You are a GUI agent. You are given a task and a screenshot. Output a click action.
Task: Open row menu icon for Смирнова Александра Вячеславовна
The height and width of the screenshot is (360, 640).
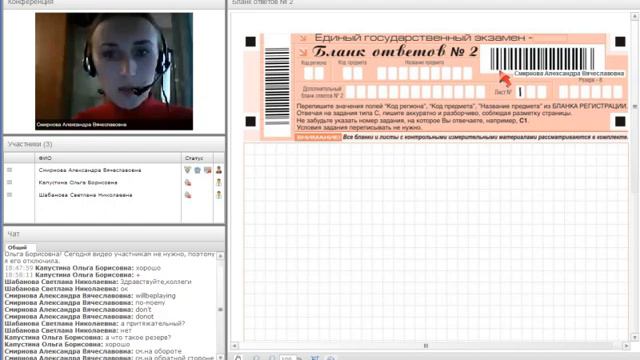(9, 170)
